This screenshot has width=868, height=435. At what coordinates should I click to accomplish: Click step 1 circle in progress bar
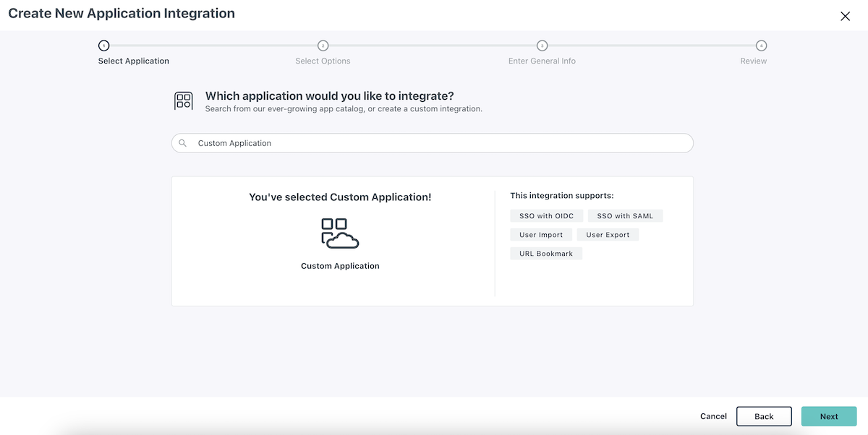click(104, 46)
